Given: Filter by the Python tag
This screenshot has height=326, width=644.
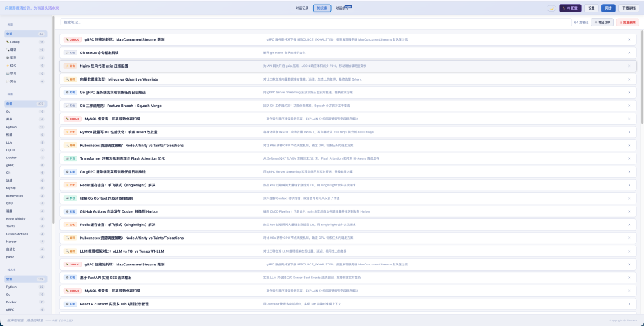Looking at the screenshot, I should coord(26,127).
